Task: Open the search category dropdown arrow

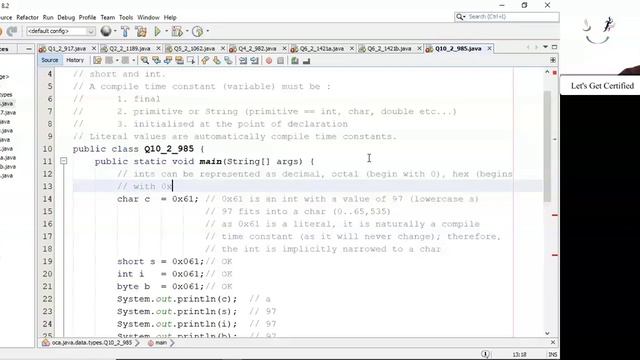Action: [x=464, y=17]
